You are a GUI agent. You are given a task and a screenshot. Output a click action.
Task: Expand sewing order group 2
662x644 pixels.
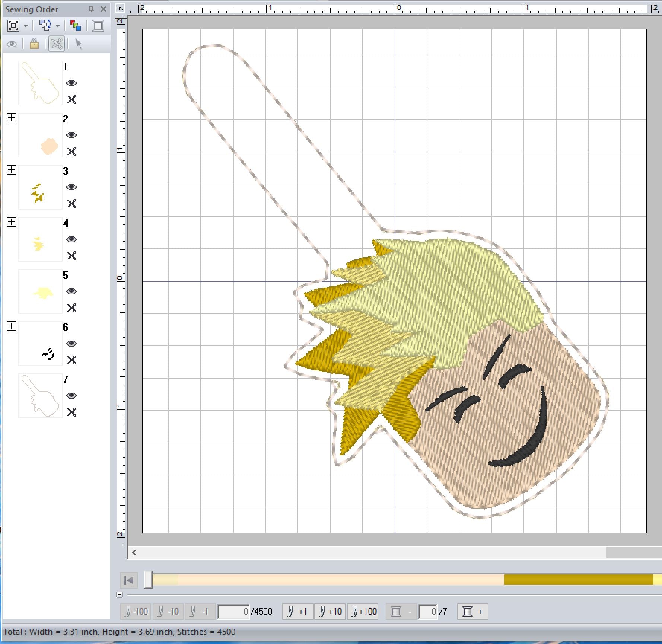12,118
